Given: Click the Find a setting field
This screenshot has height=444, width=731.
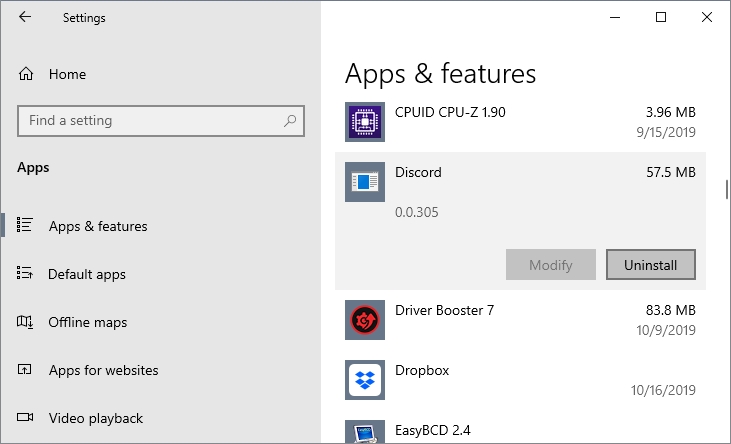Looking at the screenshot, I should (150, 121).
